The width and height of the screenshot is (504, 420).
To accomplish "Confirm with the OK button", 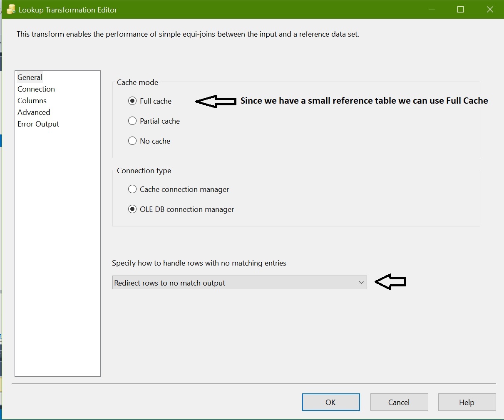I will click(x=331, y=402).
